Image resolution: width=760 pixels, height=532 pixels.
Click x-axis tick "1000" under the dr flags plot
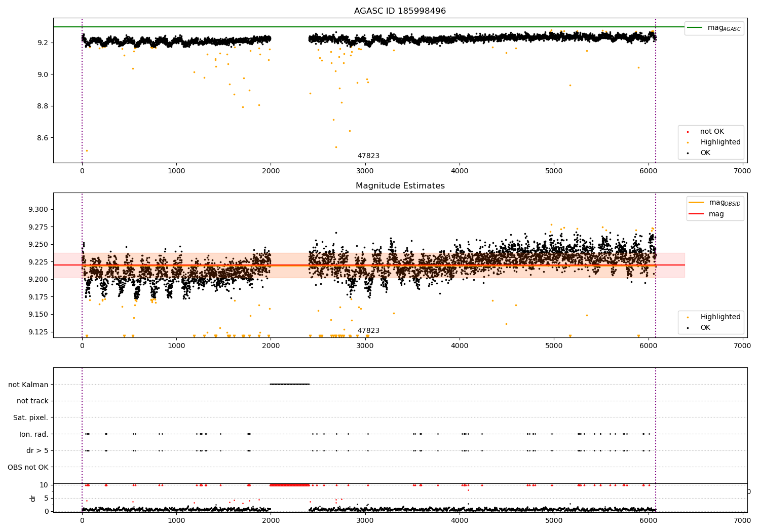[176, 520]
